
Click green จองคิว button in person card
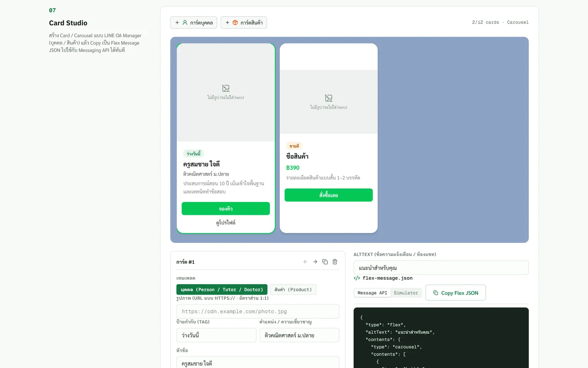226,209
